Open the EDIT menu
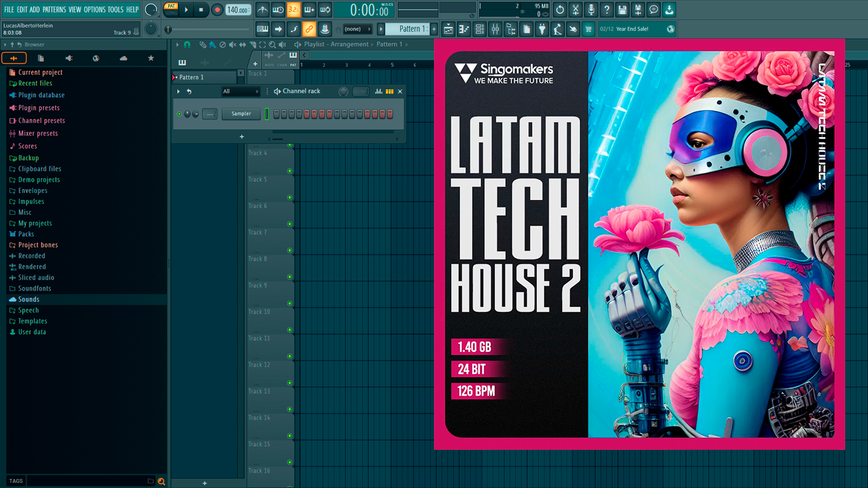This screenshot has height=488, width=868. [22, 10]
